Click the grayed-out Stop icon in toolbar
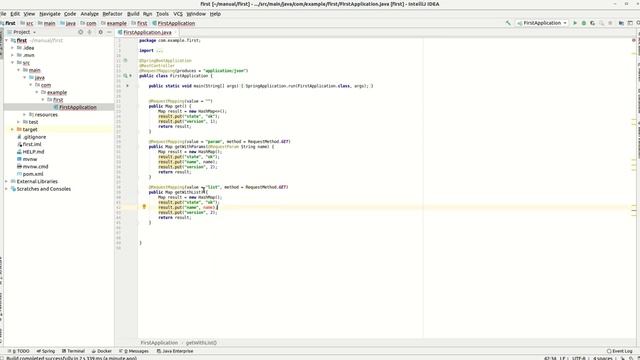The height and width of the screenshot is (360, 640). [611, 23]
